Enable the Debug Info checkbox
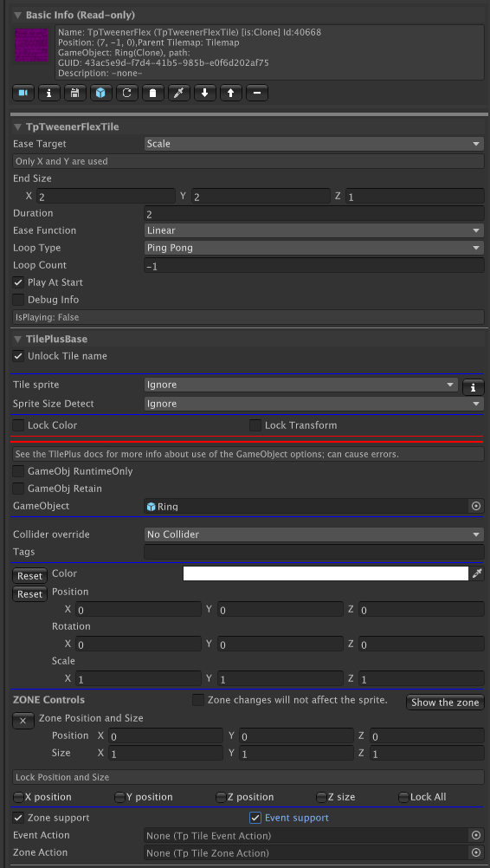Image resolution: width=490 pixels, height=868 pixels. 19,300
